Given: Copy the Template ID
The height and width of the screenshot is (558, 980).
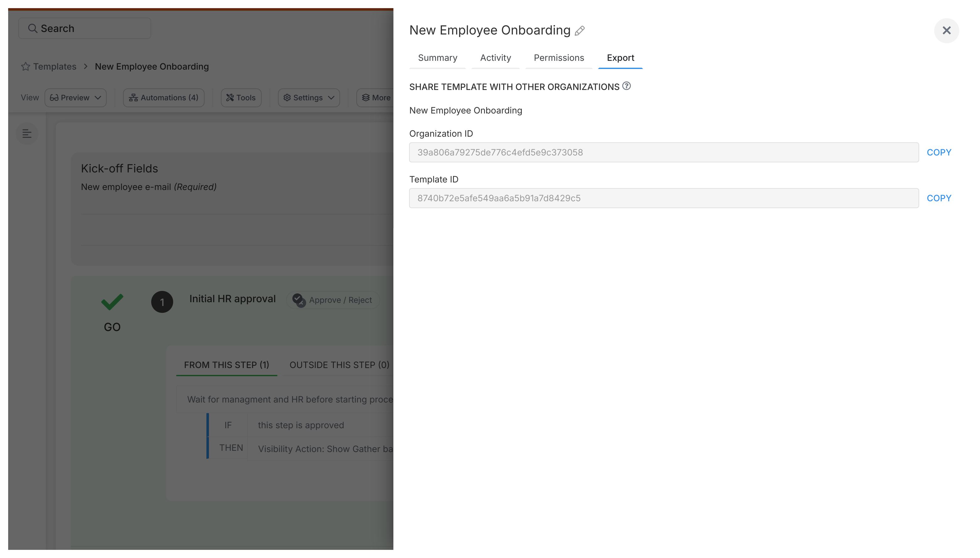Looking at the screenshot, I should pos(939,198).
